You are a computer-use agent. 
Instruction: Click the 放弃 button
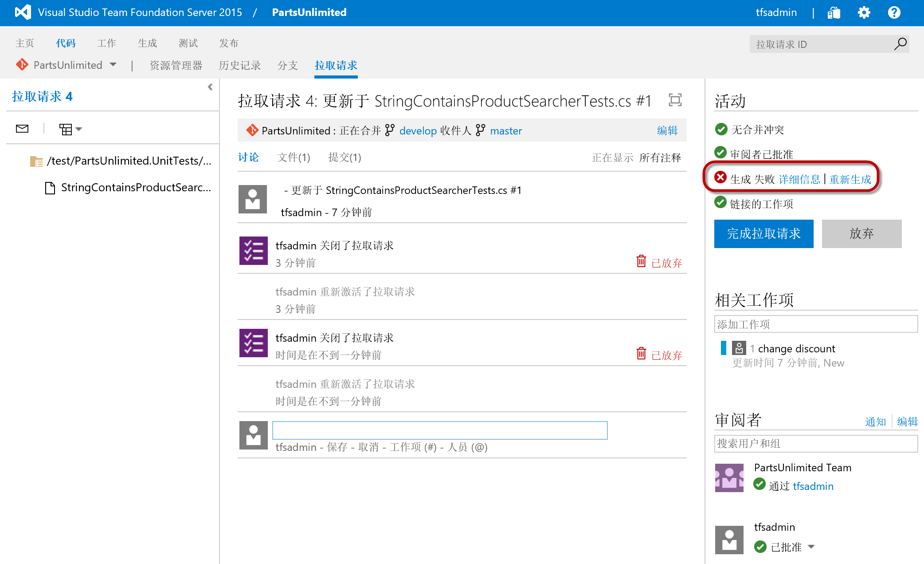[861, 233]
